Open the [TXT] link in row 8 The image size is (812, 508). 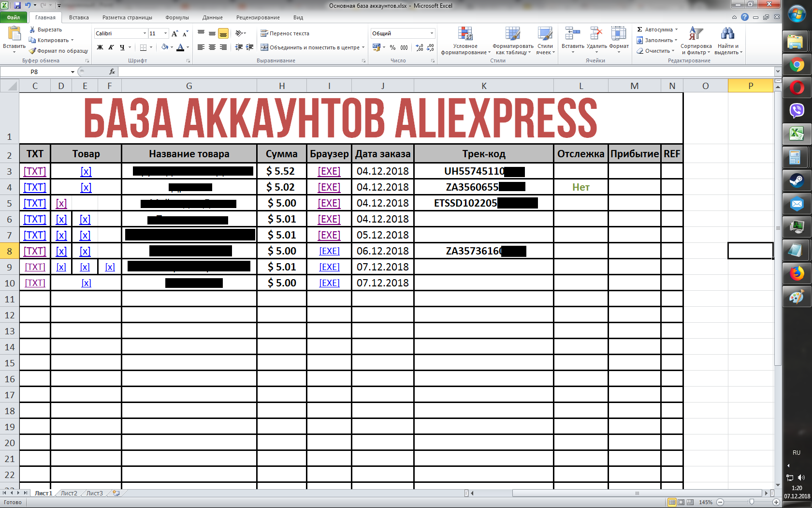pyautogui.click(x=35, y=251)
